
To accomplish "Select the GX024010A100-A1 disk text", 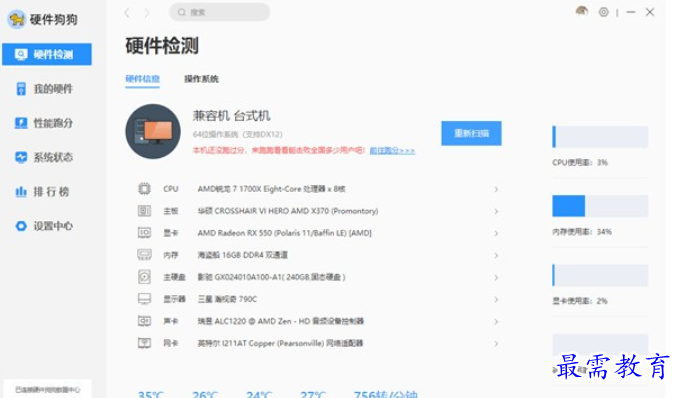I will point(272,277).
